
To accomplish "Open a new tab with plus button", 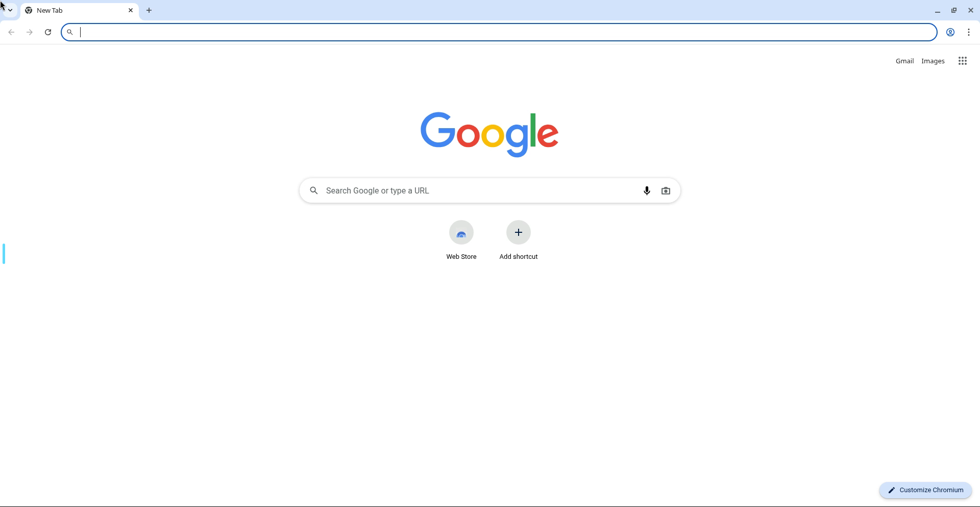I will (149, 10).
